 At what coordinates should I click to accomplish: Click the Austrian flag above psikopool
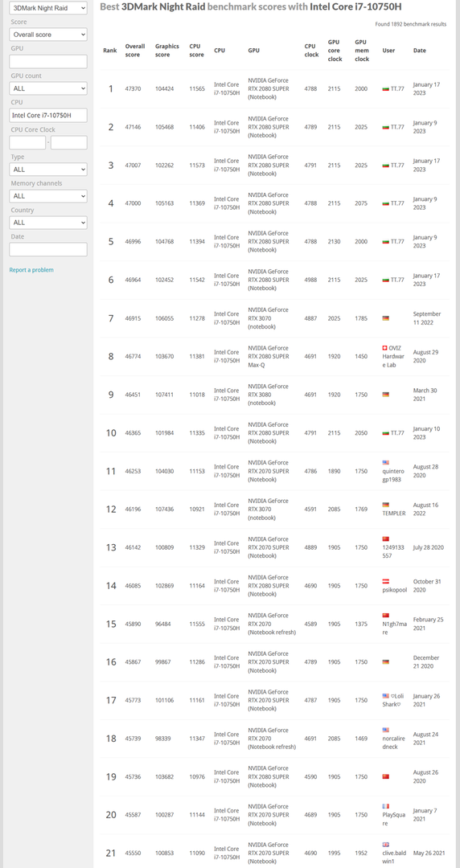pyautogui.click(x=386, y=581)
